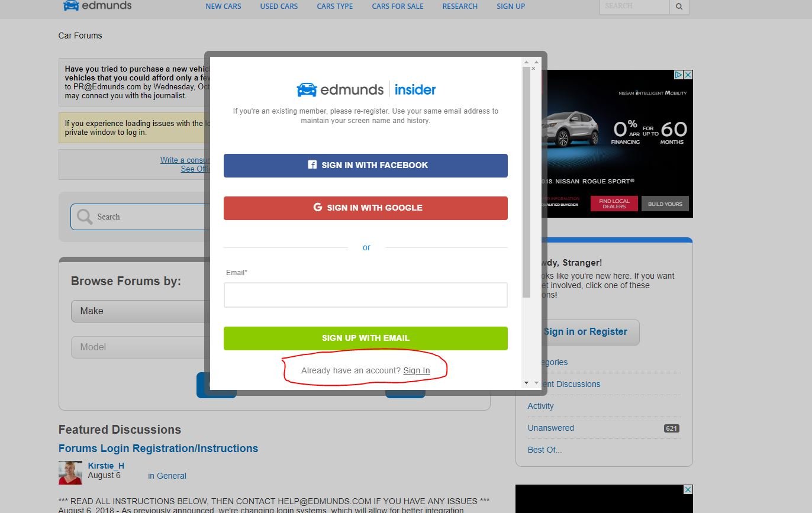Sign in with Google button

click(366, 208)
